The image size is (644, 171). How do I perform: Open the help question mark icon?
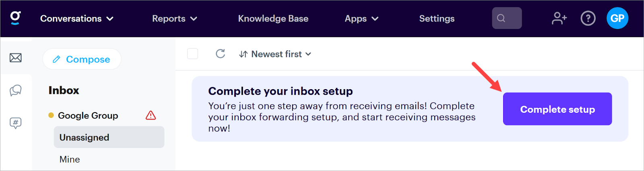tap(588, 18)
